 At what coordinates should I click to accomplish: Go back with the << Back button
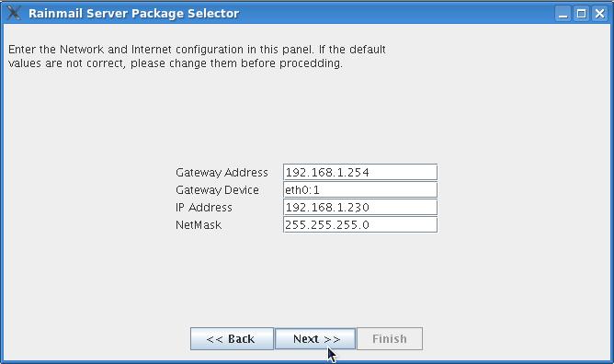(232, 338)
